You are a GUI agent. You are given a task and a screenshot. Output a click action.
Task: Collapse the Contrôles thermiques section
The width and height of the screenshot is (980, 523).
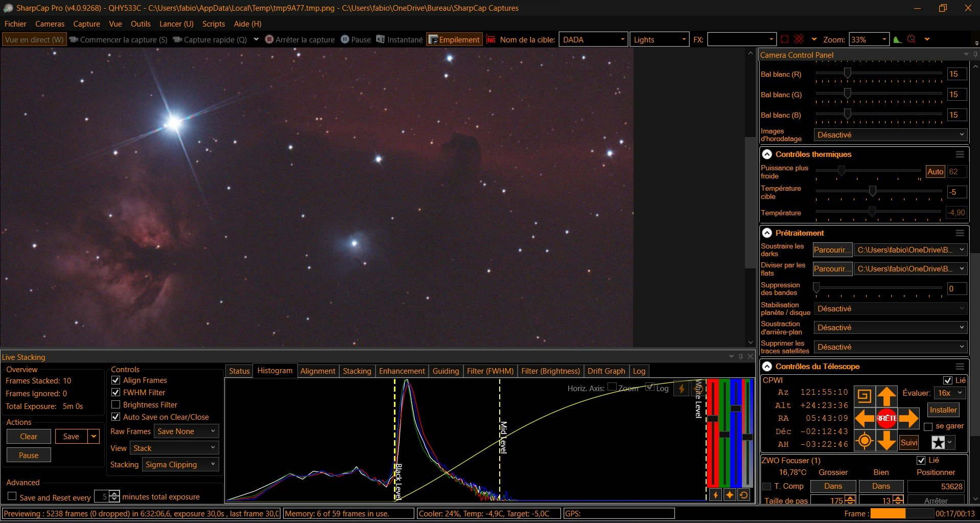767,154
